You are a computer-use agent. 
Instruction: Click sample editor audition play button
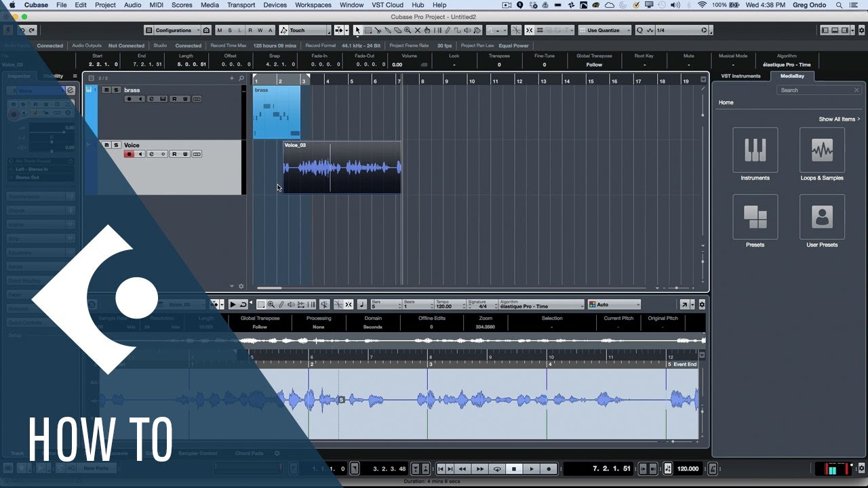click(x=233, y=304)
